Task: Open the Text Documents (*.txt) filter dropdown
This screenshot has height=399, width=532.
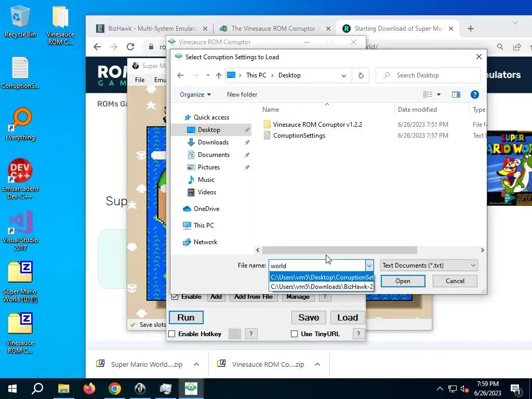Action: click(x=429, y=265)
